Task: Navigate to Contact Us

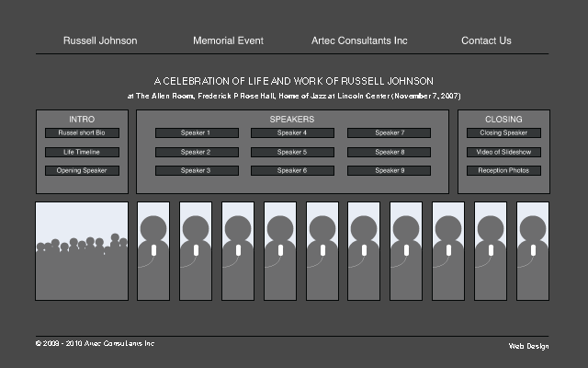Action: (486, 40)
